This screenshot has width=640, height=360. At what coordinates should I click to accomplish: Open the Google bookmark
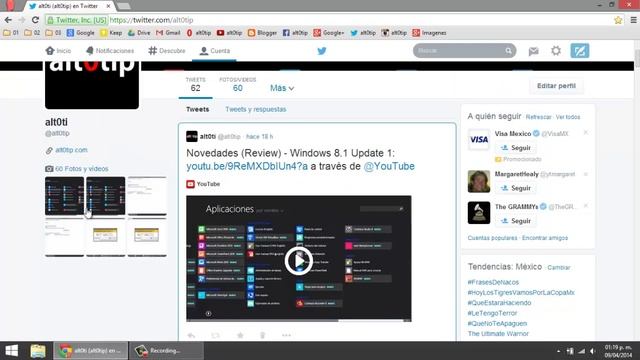[x=80, y=33]
